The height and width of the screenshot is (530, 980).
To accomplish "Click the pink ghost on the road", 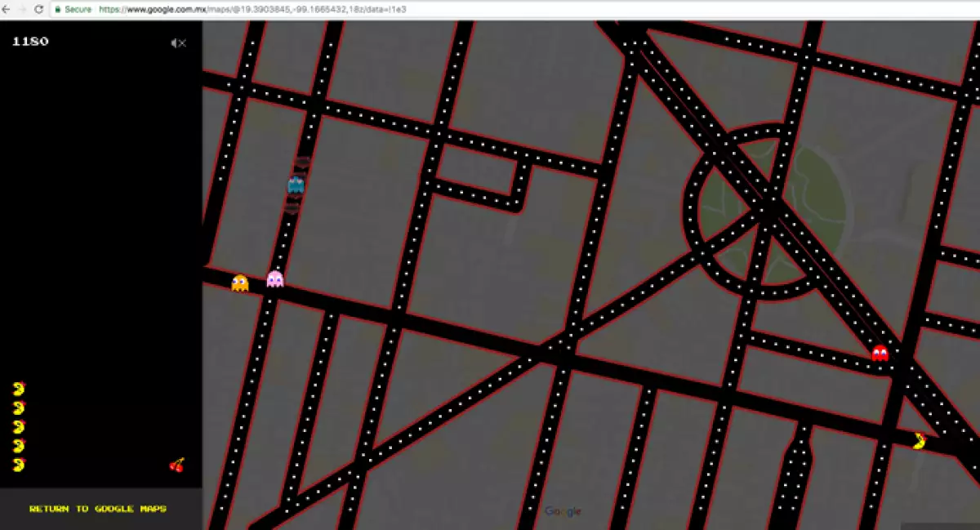I will (275, 279).
